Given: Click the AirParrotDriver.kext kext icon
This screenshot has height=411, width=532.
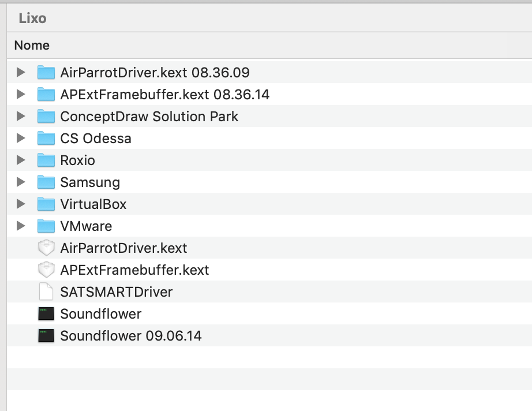Looking at the screenshot, I should click(46, 248).
